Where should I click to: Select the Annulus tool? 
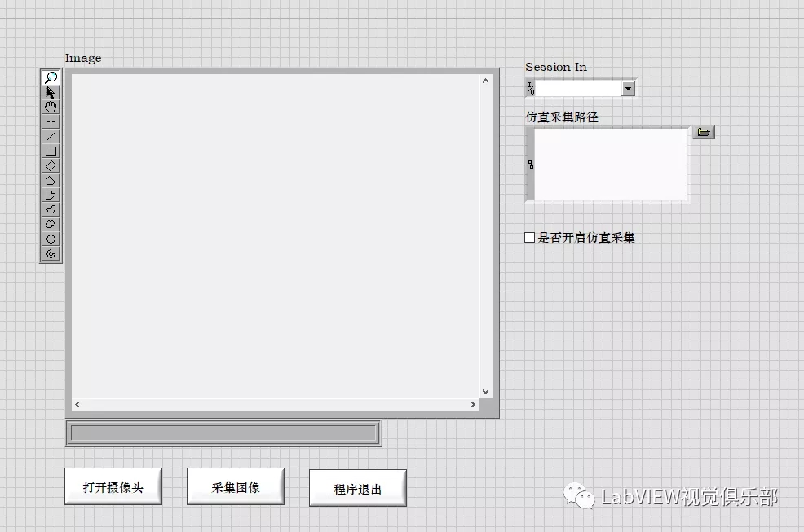coord(51,253)
